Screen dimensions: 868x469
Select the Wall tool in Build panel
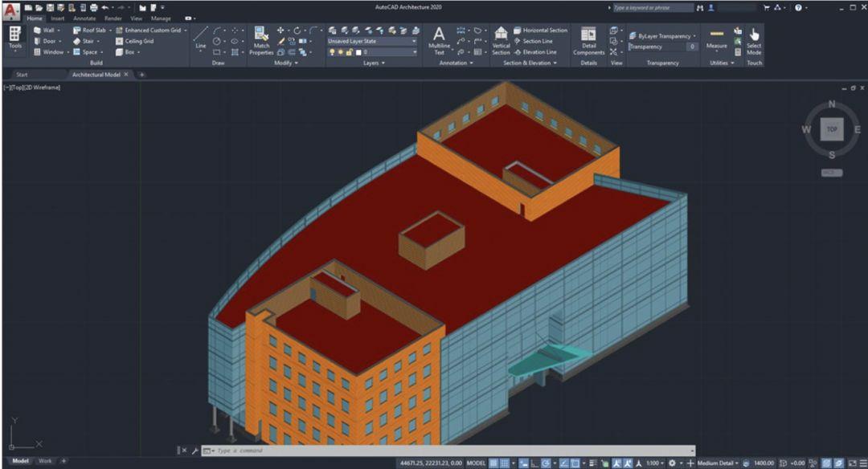pyautogui.click(x=48, y=30)
